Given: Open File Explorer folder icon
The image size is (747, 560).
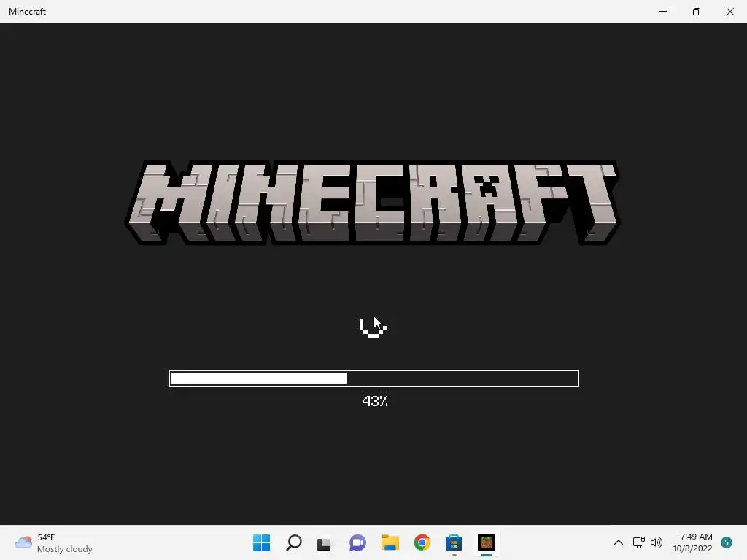Looking at the screenshot, I should [x=390, y=542].
